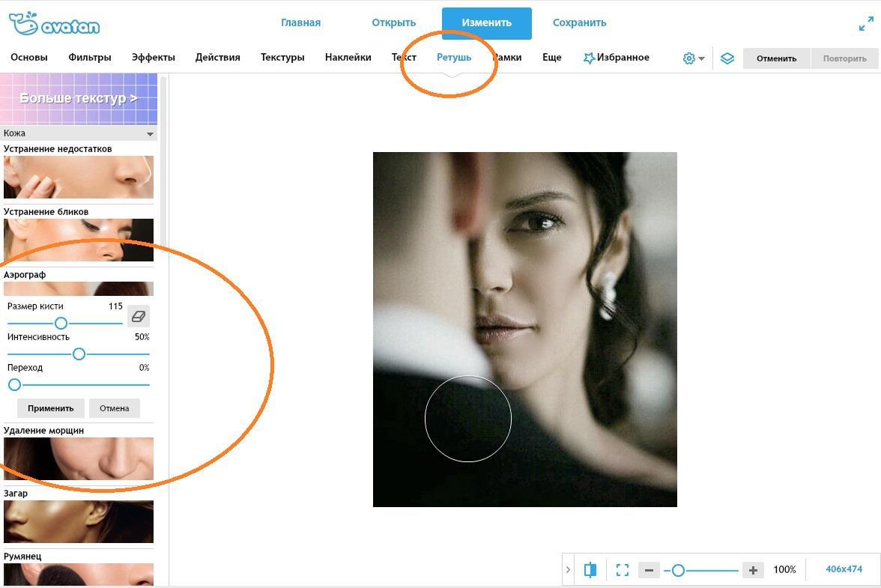This screenshot has height=588, width=881.
Task: Click the Отмена button in airbrush panel
Action: (x=114, y=408)
